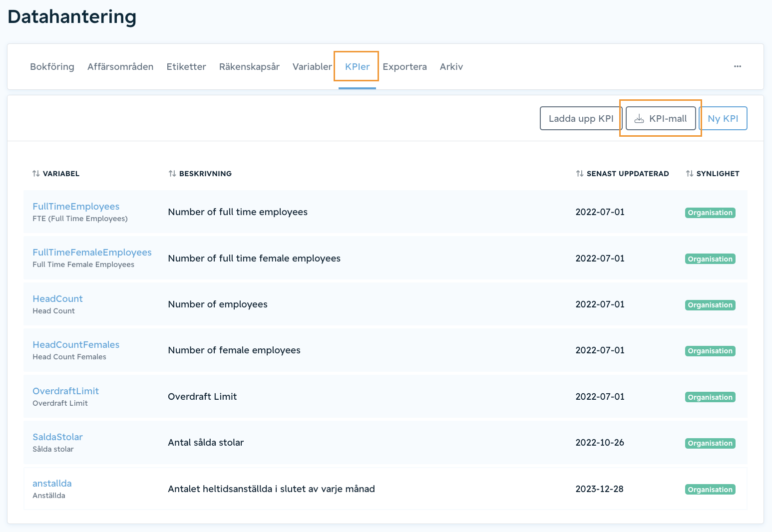772x532 pixels.
Task: Click 'Number of employees' description
Action: (218, 304)
